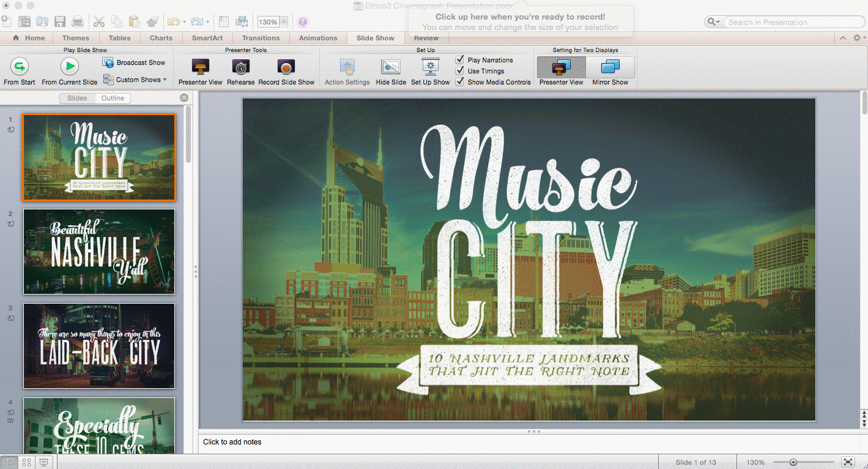Copy selection using the Copy icon
The width and height of the screenshot is (868, 469).
point(117,21)
